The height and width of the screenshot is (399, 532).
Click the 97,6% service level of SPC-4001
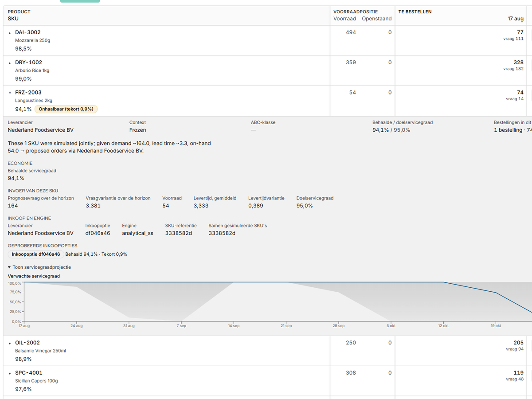tap(23, 389)
